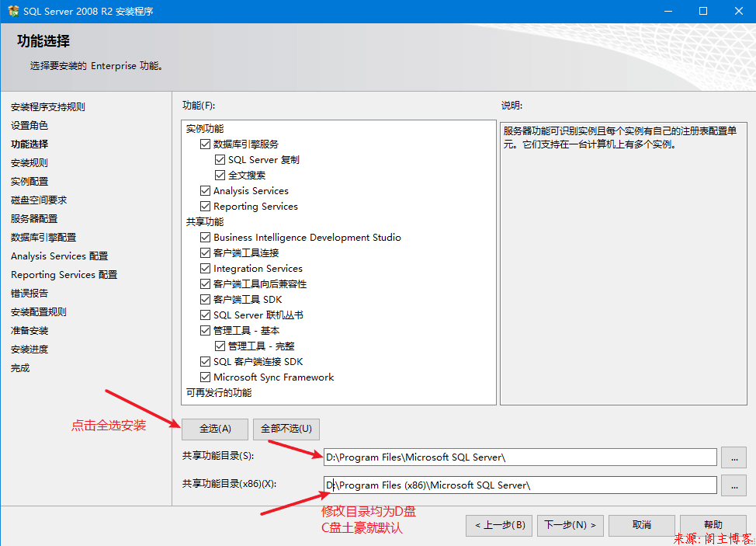Toggle the 客户端工具 SDK checkbox
The image size is (756, 546).
pyautogui.click(x=206, y=300)
